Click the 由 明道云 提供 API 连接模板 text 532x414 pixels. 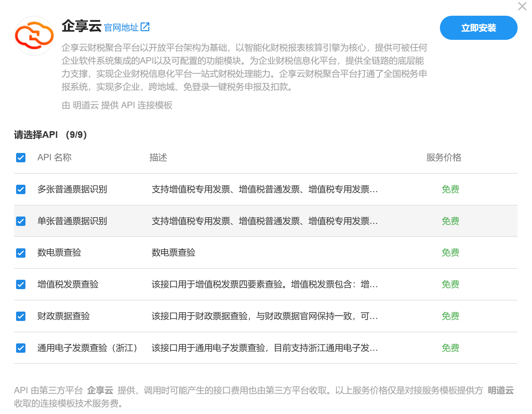(117, 105)
